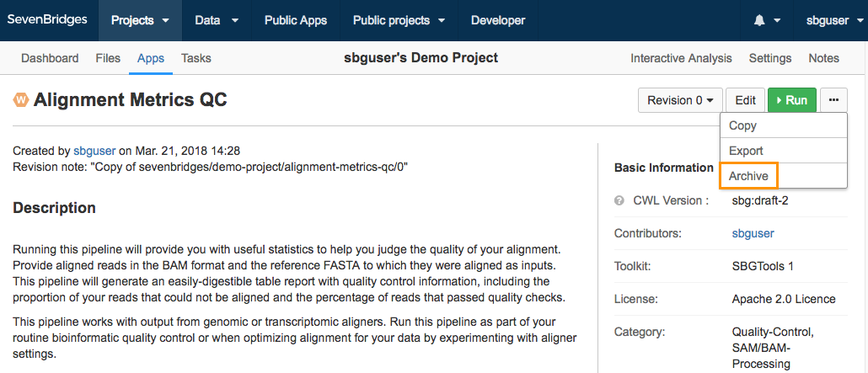Select Archive from the actions menu
Viewport: 868px width, 373px height.
748,176
